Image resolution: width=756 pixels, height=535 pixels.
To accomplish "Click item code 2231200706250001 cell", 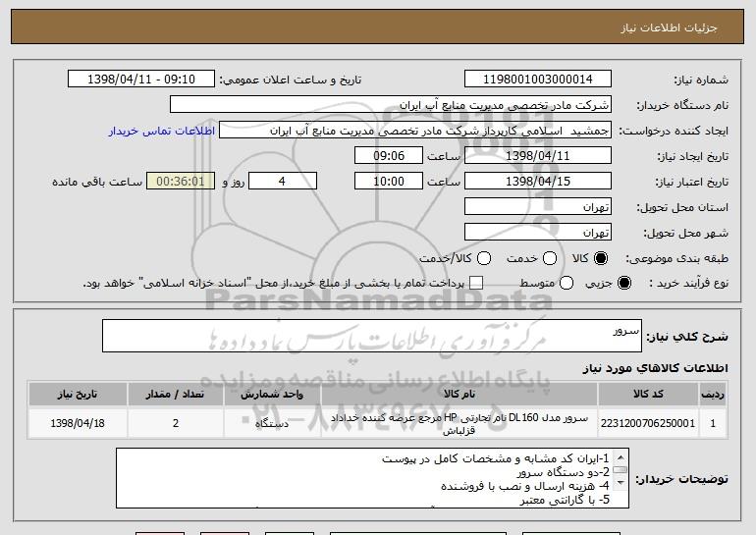I will click(648, 423).
